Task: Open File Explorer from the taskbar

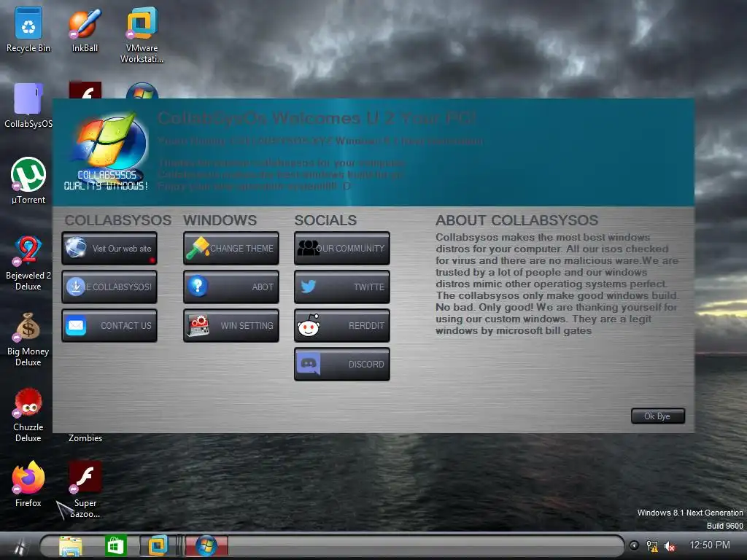Action: click(x=71, y=545)
